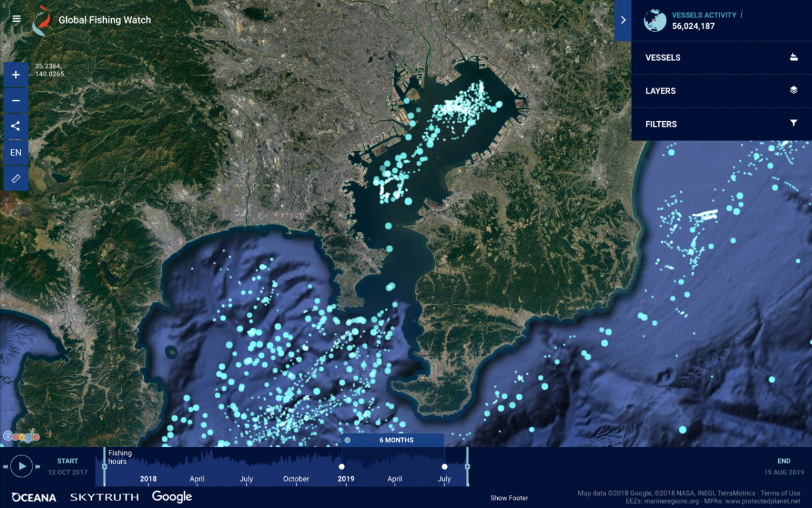The image size is (812, 508).
Task: Open the hamburger menu
Action: (16, 19)
